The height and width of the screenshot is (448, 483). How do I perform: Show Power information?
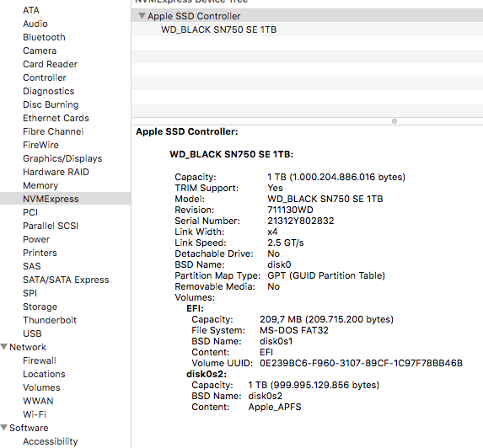tap(36, 239)
